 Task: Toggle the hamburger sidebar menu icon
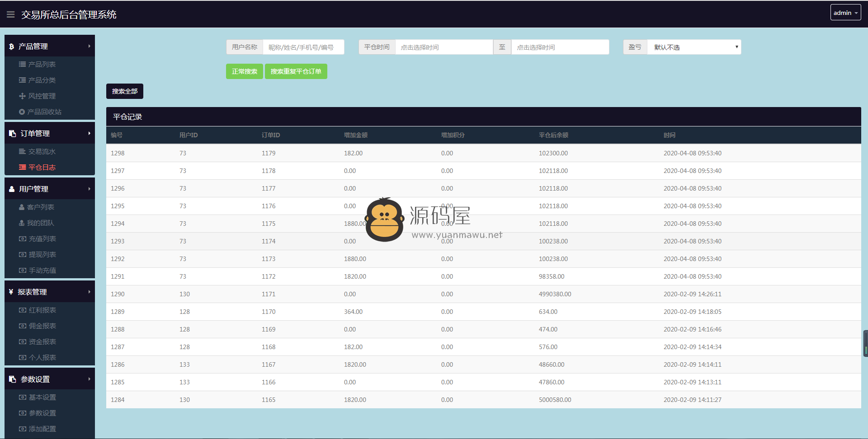point(11,14)
